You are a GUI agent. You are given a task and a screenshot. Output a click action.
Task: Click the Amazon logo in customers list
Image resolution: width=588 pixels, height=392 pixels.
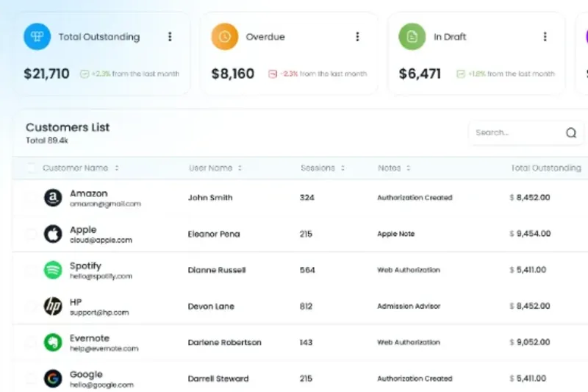click(x=53, y=198)
